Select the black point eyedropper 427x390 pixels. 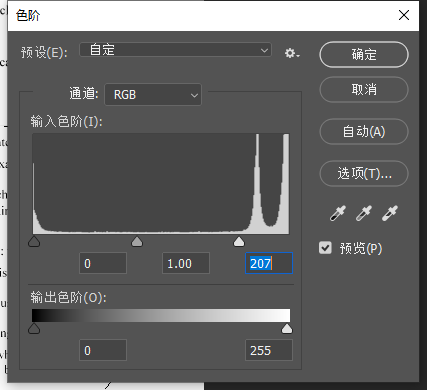pos(338,213)
